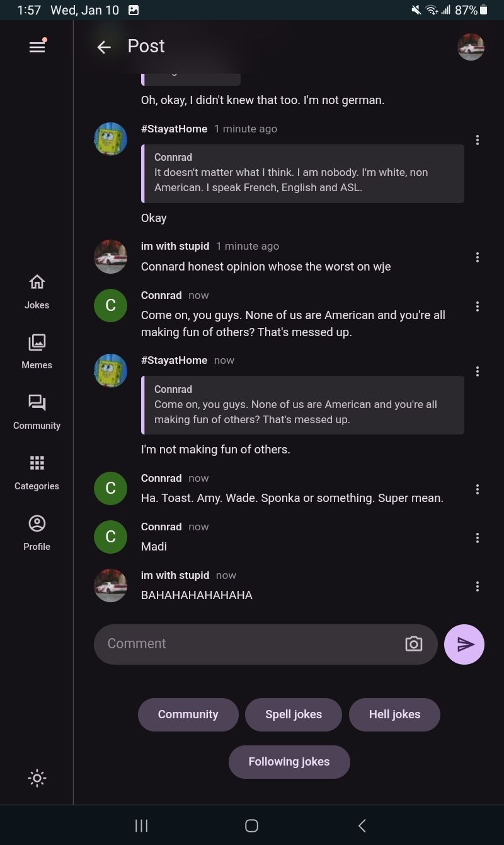The height and width of the screenshot is (845, 504).
Task: Toggle the light/dark theme sun icon
Action: tap(37, 778)
